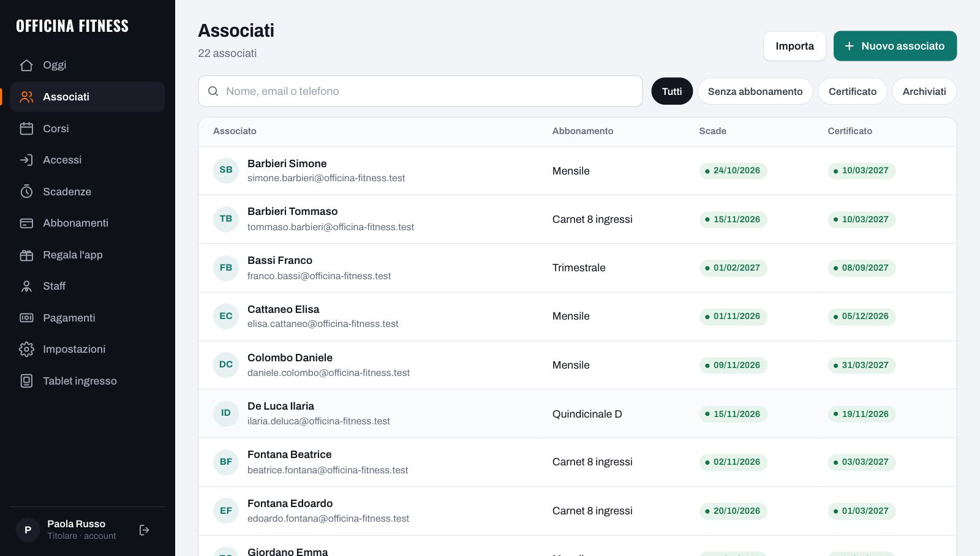
Task: Open Corsi calendar icon in sidebar
Action: tap(26, 129)
